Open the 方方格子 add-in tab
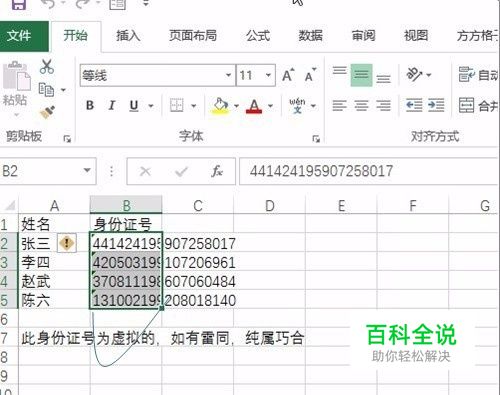 tap(477, 36)
